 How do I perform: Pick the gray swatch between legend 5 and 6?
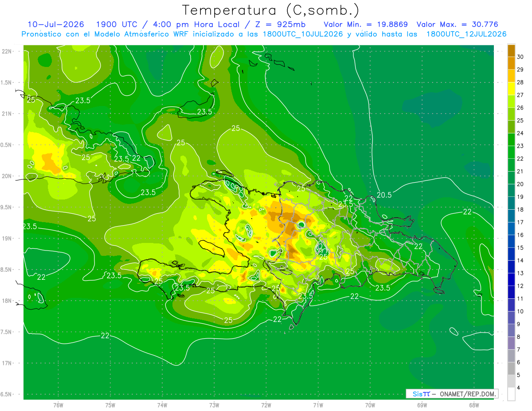(x=511, y=368)
